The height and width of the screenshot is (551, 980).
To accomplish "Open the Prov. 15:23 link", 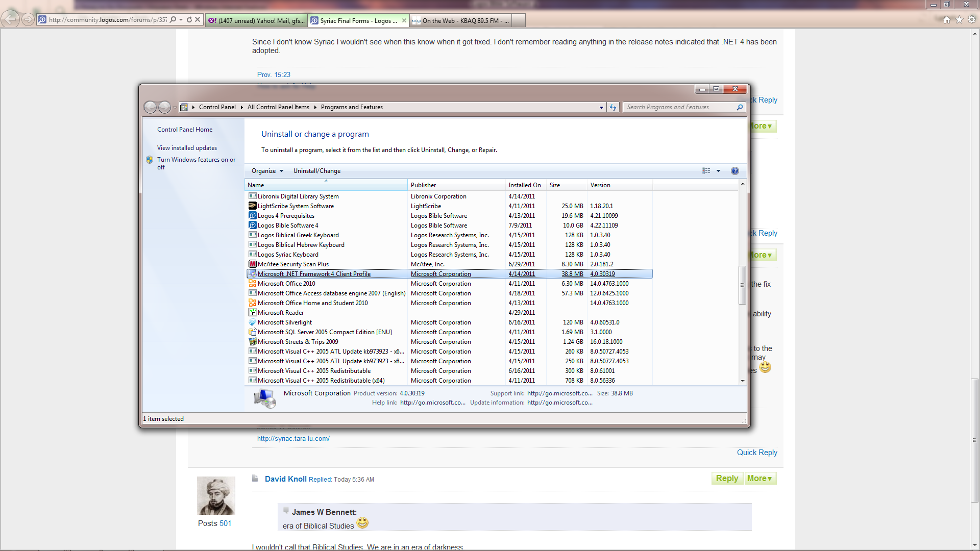I will [x=274, y=74].
